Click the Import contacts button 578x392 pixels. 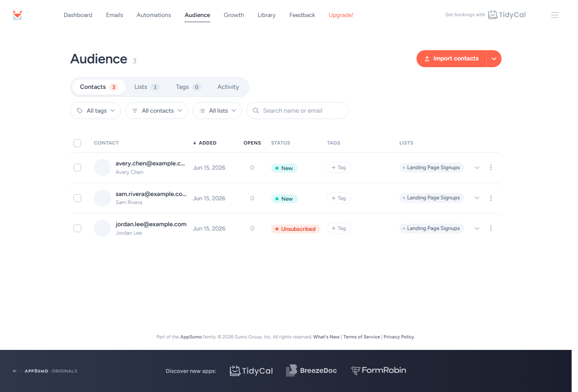(451, 59)
